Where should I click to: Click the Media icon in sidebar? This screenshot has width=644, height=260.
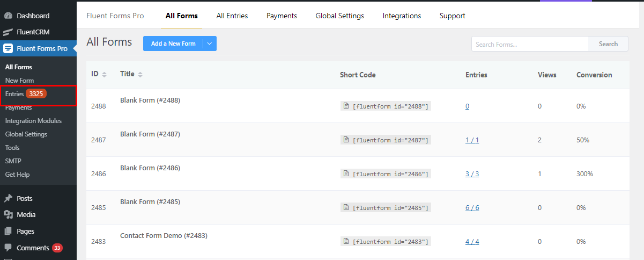point(8,214)
